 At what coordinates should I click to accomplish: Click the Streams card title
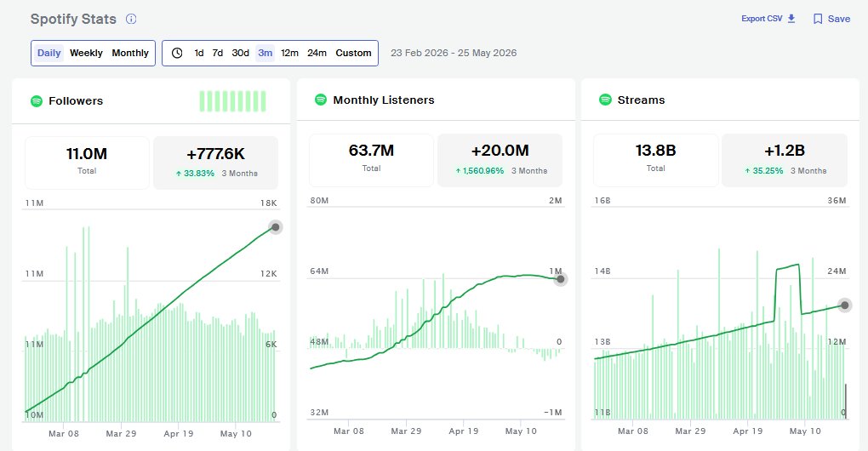coord(641,100)
